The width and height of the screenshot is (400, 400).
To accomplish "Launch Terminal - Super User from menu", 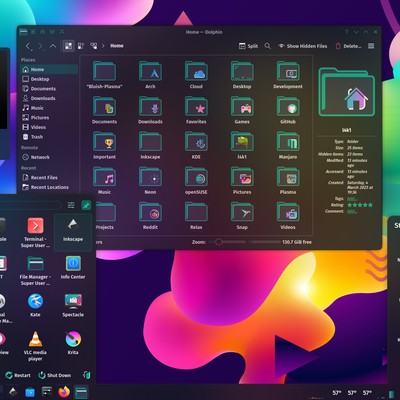I will [35, 233].
